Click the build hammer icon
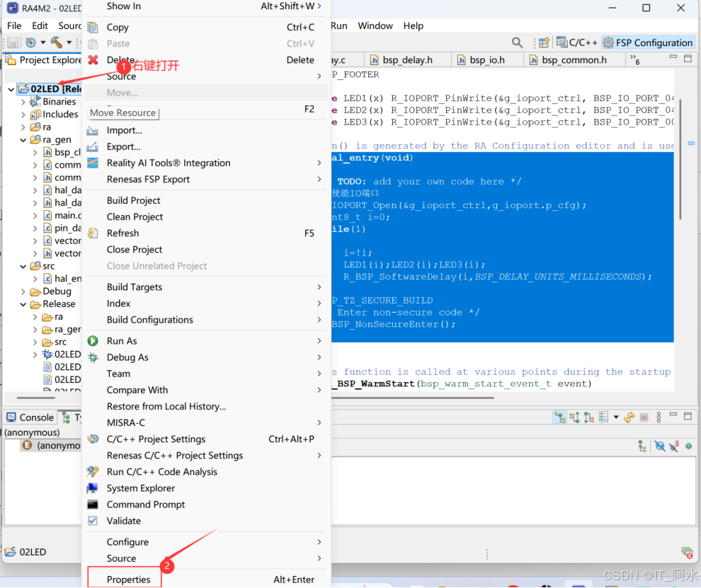This screenshot has width=701, height=588. click(x=56, y=42)
